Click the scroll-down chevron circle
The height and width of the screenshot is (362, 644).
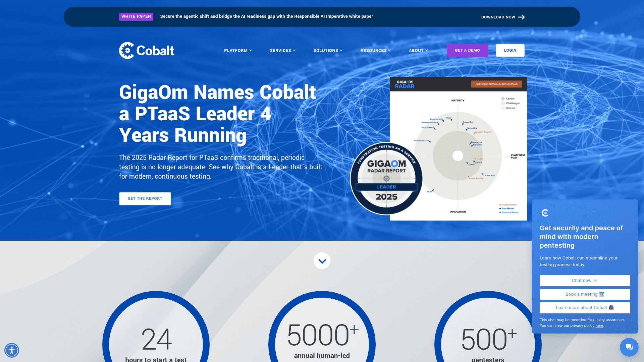322,260
